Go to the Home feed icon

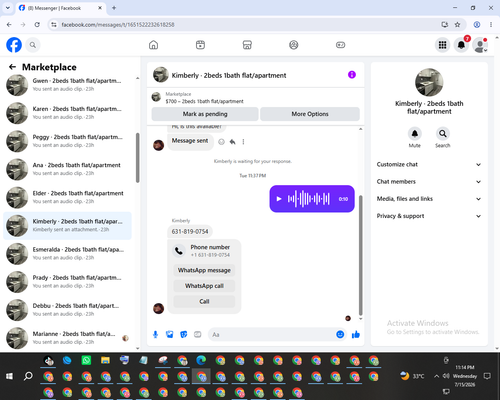pyautogui.click(x=153, y=45)
